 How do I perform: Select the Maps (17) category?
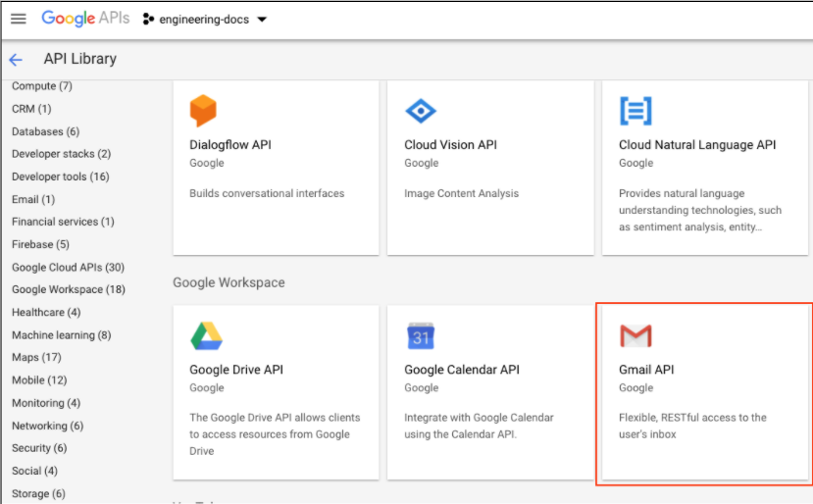[x=36, y=358]
